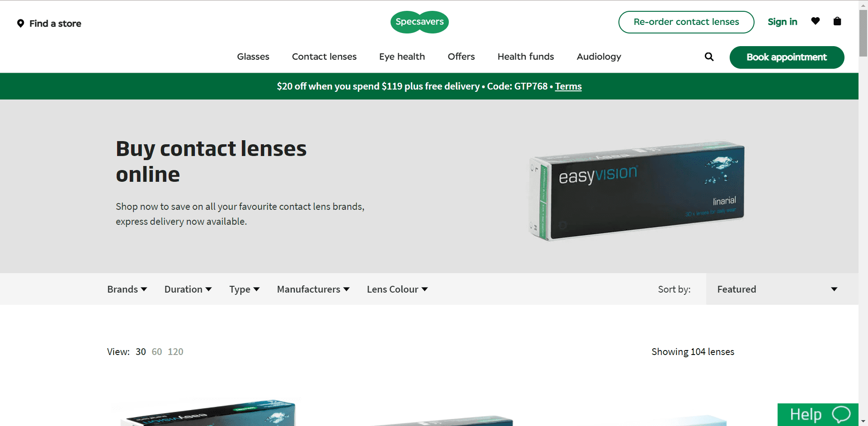
Task: View 30 lenses per page
Action: click(x=141, y=352)
